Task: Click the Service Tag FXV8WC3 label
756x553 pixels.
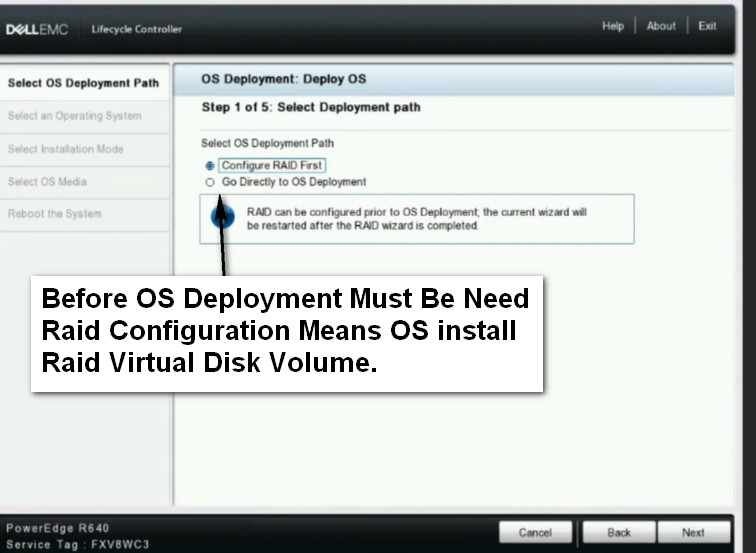Action: (77, 543)
